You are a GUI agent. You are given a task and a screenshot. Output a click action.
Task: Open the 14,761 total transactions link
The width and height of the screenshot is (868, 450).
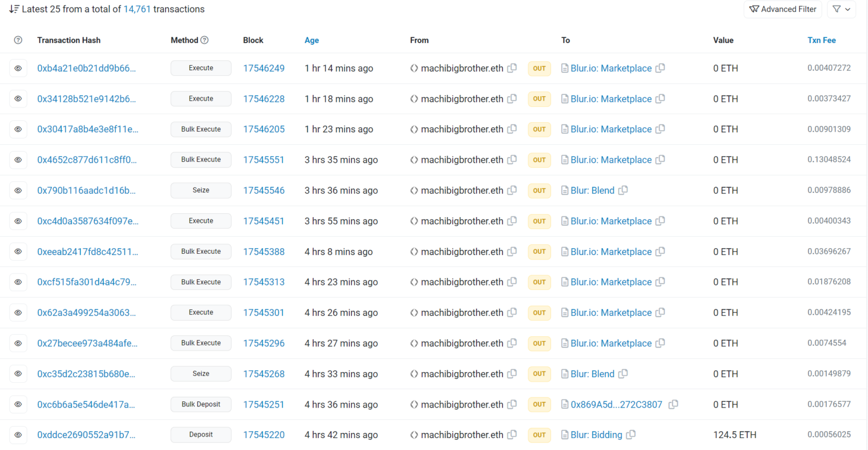coord(137,9)
